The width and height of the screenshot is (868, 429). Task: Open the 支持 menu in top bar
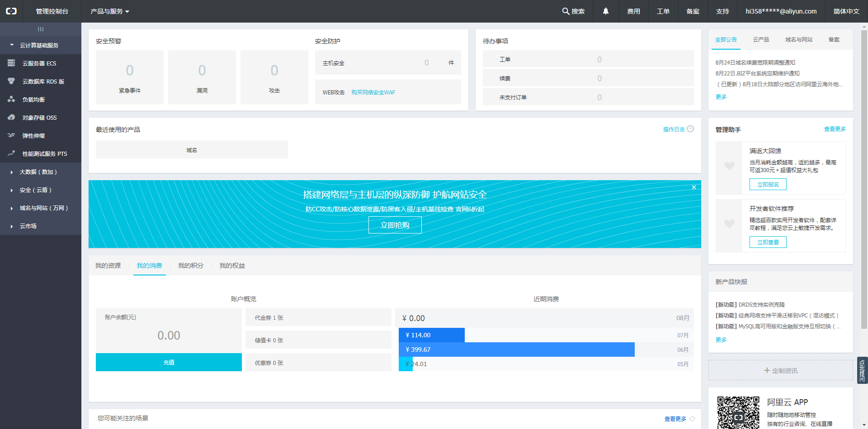722,11
